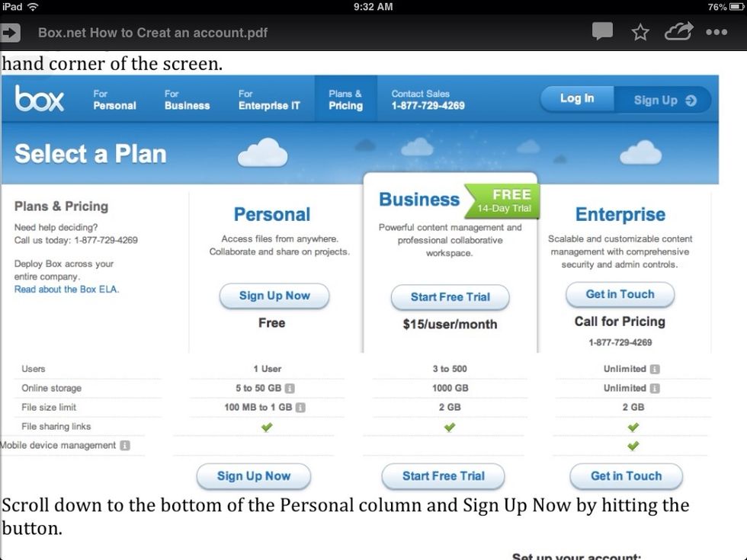The image size is (747, 560).
Task: Tap the cloud share arrow icon
Action: 678,32
